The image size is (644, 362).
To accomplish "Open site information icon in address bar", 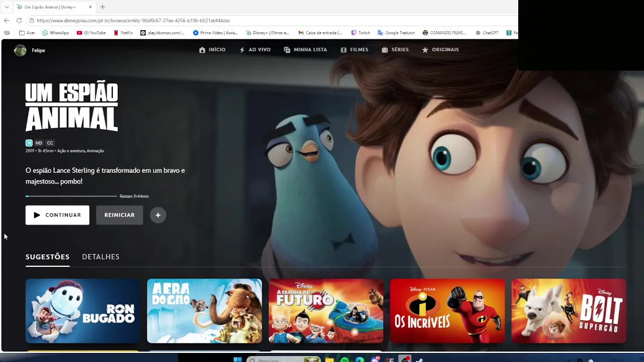I will click(31, 21).
